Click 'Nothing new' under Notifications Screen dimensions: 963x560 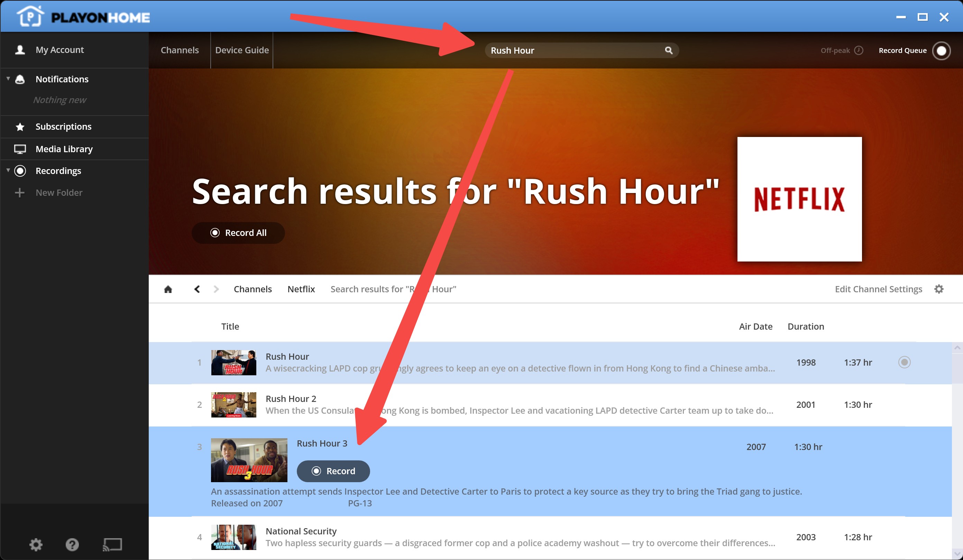[59, 100]
